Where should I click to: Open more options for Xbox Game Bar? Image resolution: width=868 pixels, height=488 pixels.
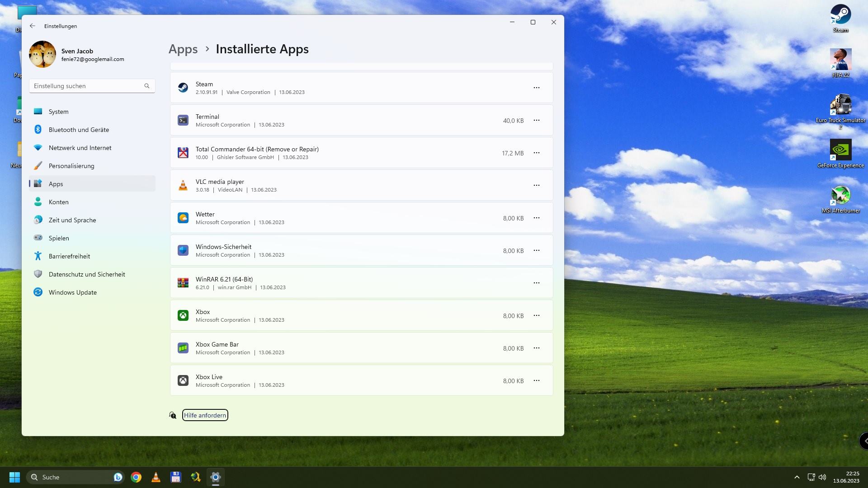click(537, 348)
